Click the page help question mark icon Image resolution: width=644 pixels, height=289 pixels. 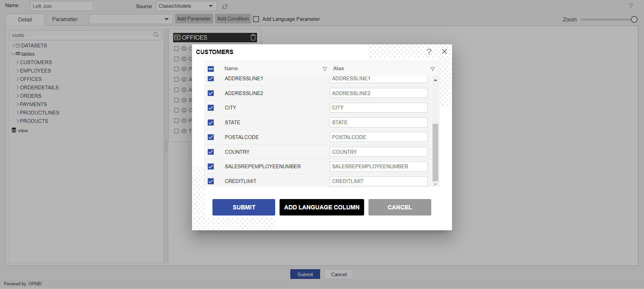click(x=631, y=6)
